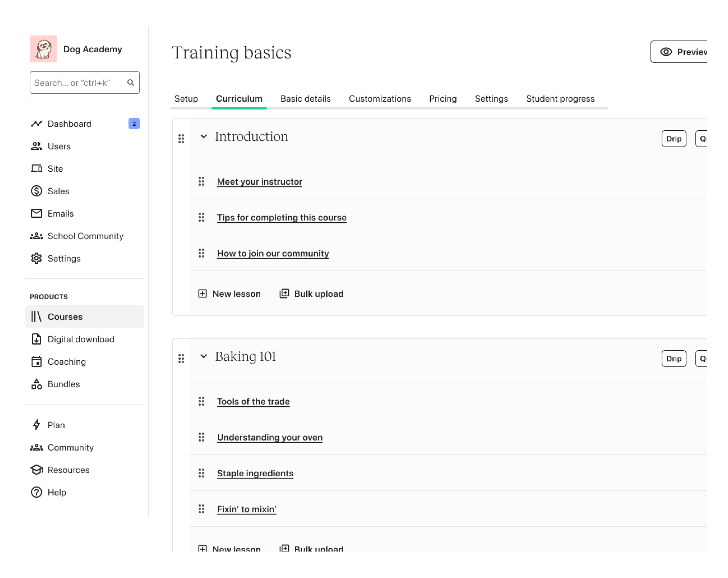Open the Staple ingredients lesson
728x578 pixels.
pos(255,473)
